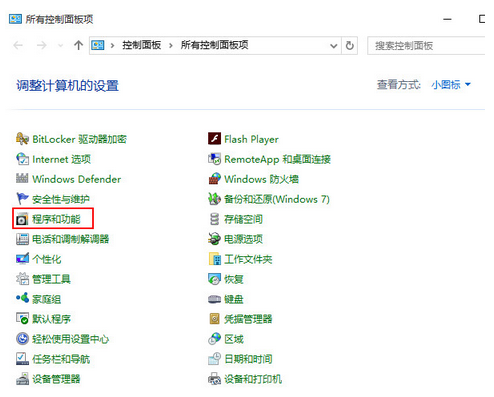Open the Windows Defender wall icon
The height and width of the screenshot is (397, 494).
click(x=22, y=179)
